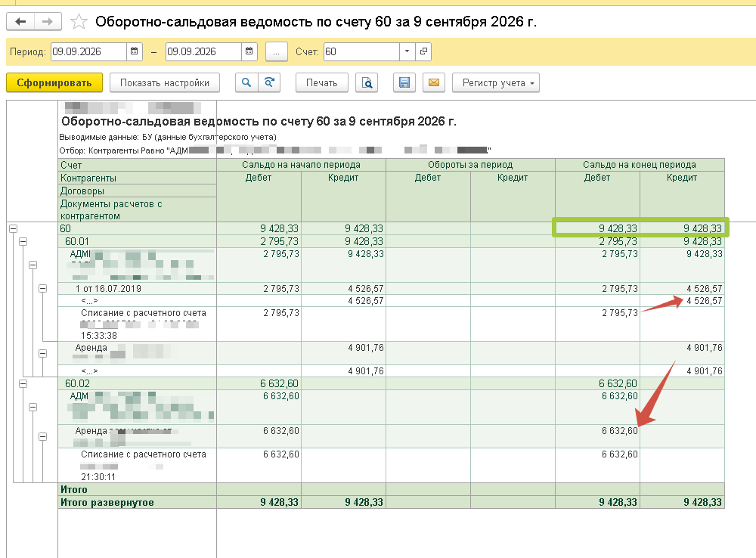Click into the Счет account field
The width and height of the screenshot is (756, 558).
coord(361,51)
